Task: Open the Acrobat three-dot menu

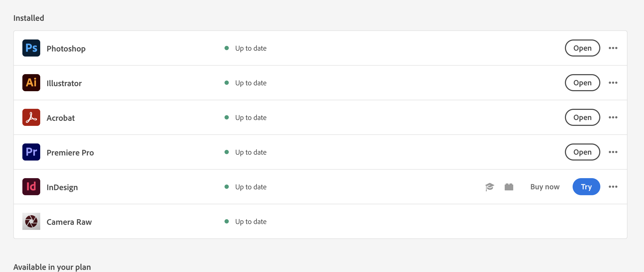Action: coord(613,117)
